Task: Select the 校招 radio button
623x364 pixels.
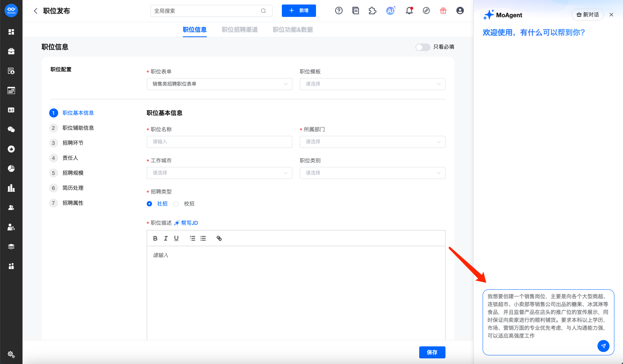Action: [176, 204]
